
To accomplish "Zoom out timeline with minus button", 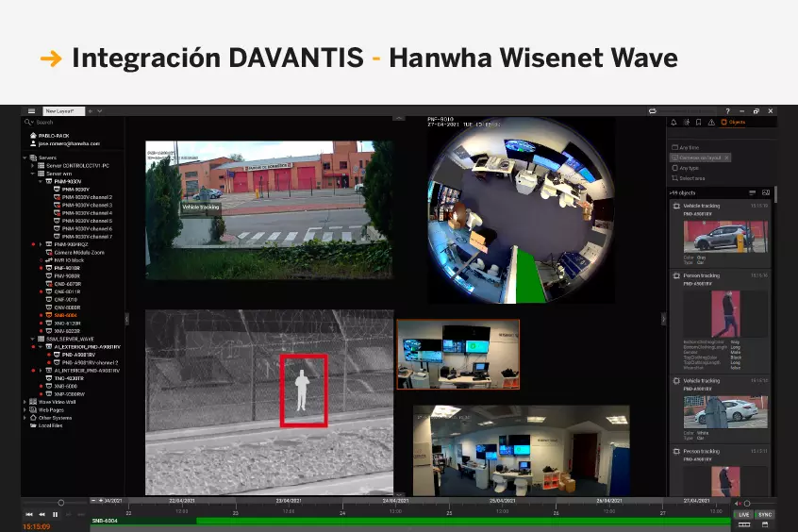I will point(93,501).
